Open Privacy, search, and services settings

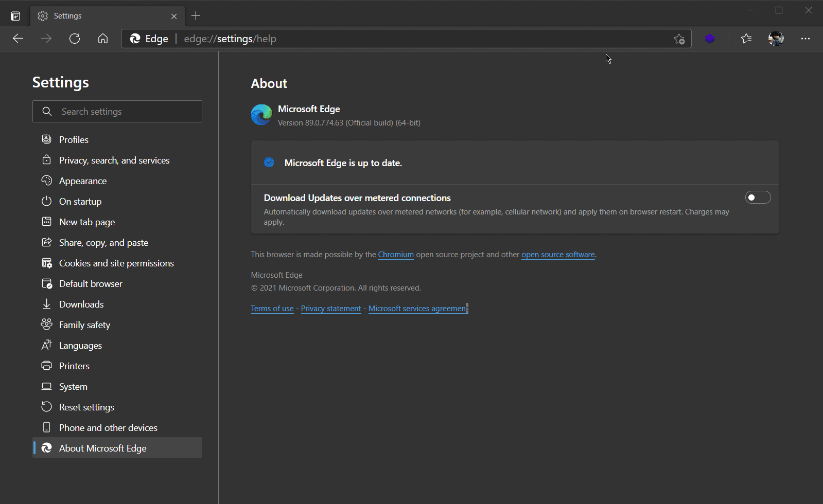117,160
